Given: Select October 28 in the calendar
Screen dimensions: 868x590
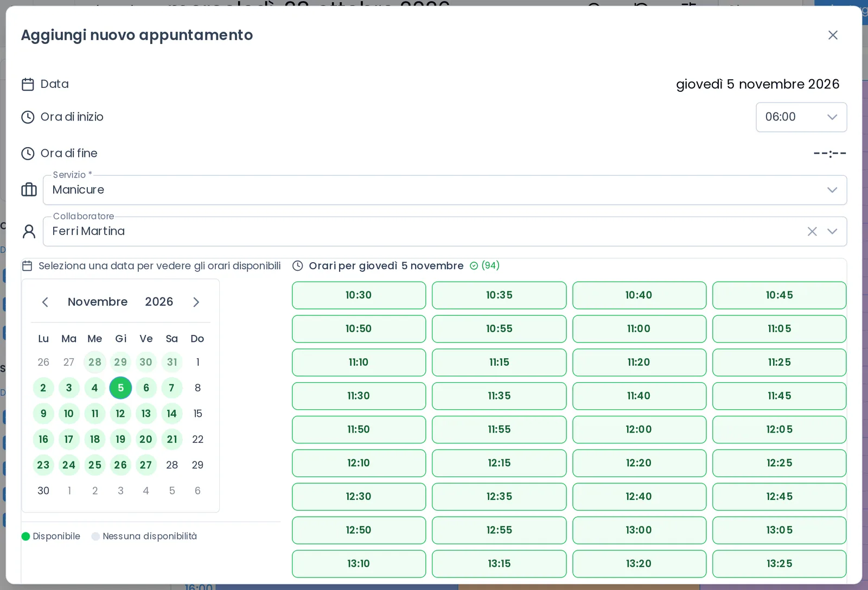Looking at the screenshot, I should [95, 362].
